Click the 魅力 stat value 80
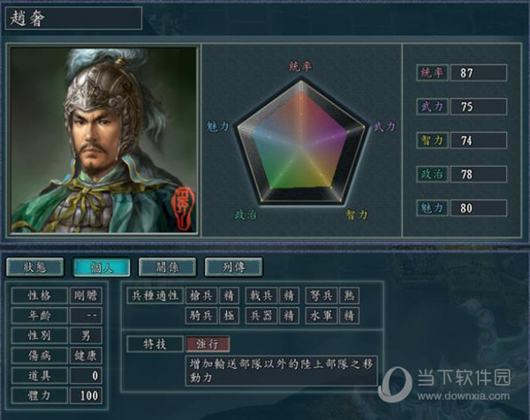Image resolution: width=530 pixels, height=420 pixels. [479, 208]
